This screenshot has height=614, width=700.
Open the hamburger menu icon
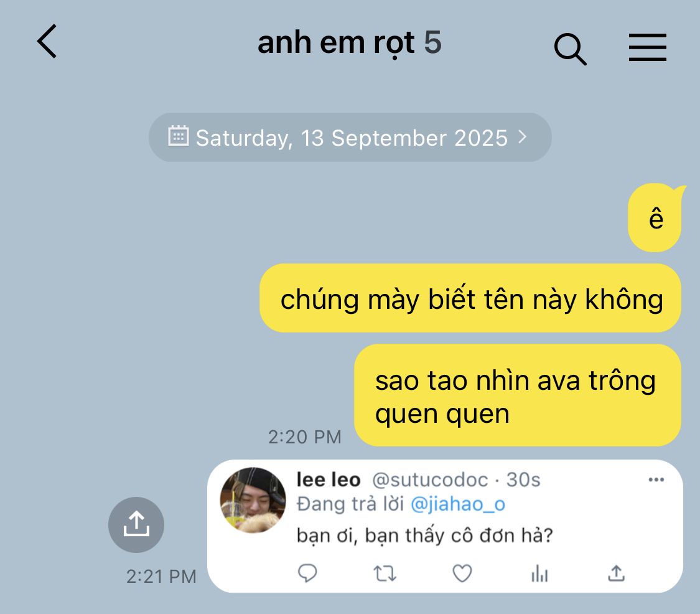click(647, 47)
